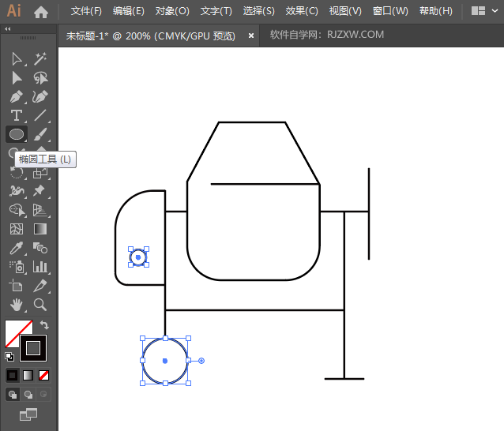
Task: Expand the collapsed toolbar with double arrows
Action: click(8, 28)
